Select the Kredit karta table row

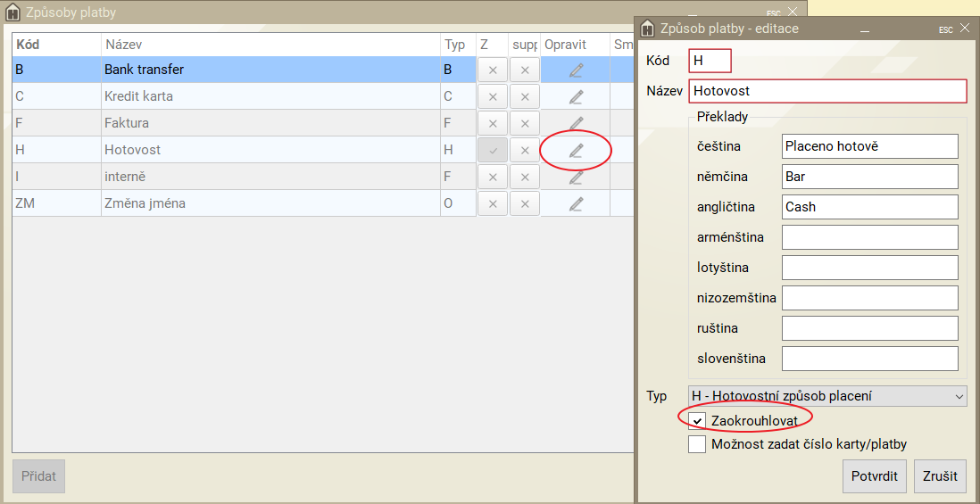pyautogui.click(x=223, y=96)
